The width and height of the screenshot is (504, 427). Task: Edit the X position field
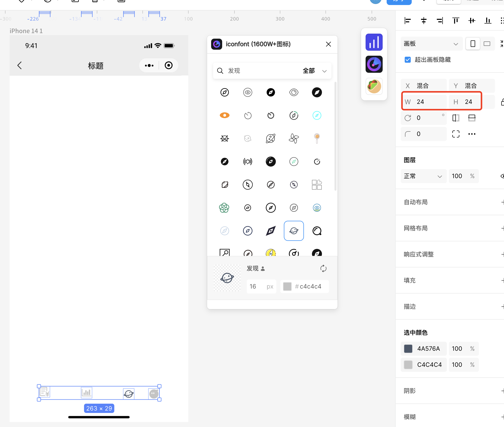424,86
